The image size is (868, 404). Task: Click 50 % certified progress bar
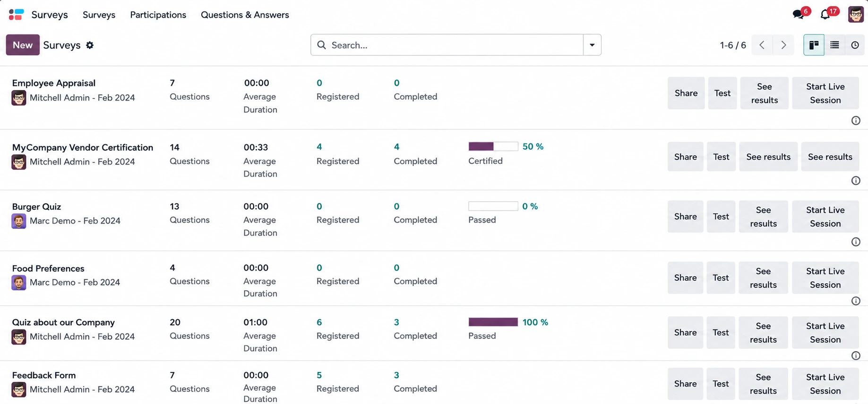(493, 146)
